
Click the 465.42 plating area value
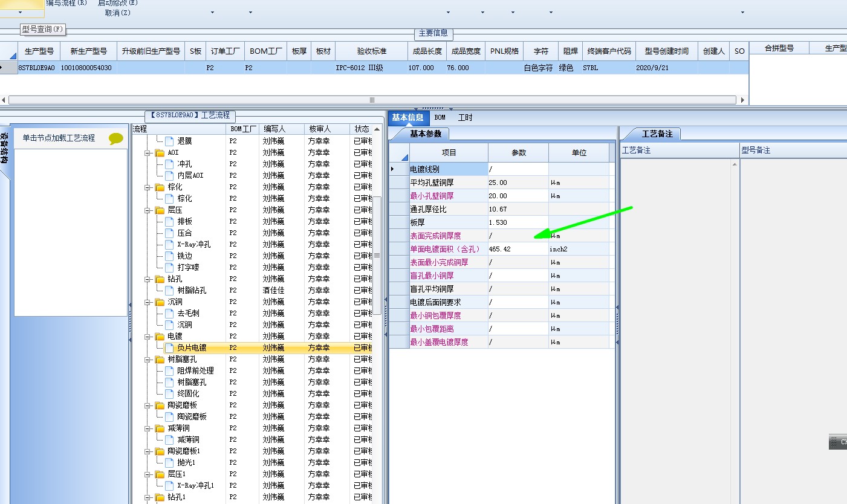coord(518,249)
